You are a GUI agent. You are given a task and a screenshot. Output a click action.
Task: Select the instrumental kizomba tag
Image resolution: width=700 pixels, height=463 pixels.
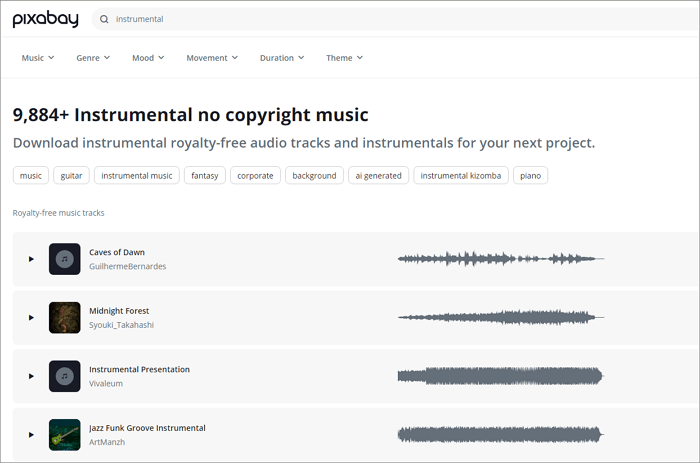click(460, 176)
